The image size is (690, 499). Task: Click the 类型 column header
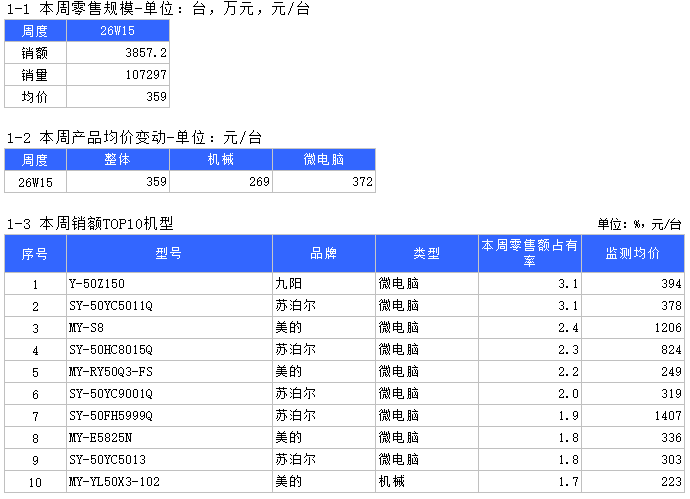pyautogui.click(x=427, y=253)
